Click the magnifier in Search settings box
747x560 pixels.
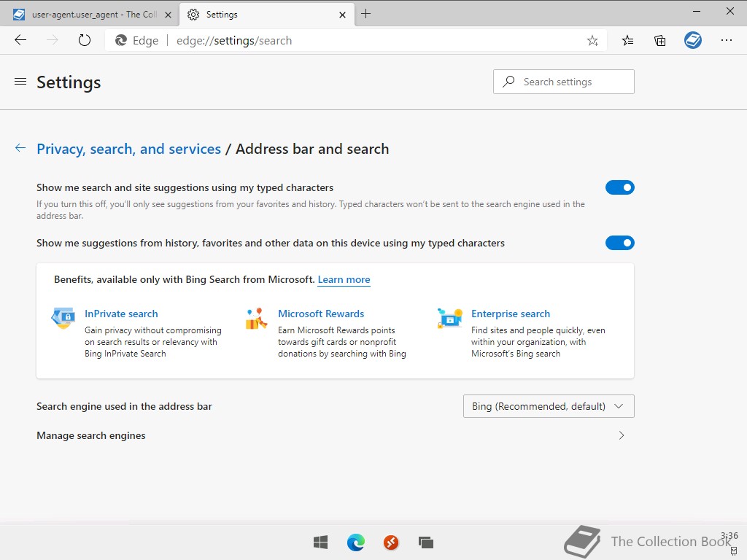click(x=508, y=82)
